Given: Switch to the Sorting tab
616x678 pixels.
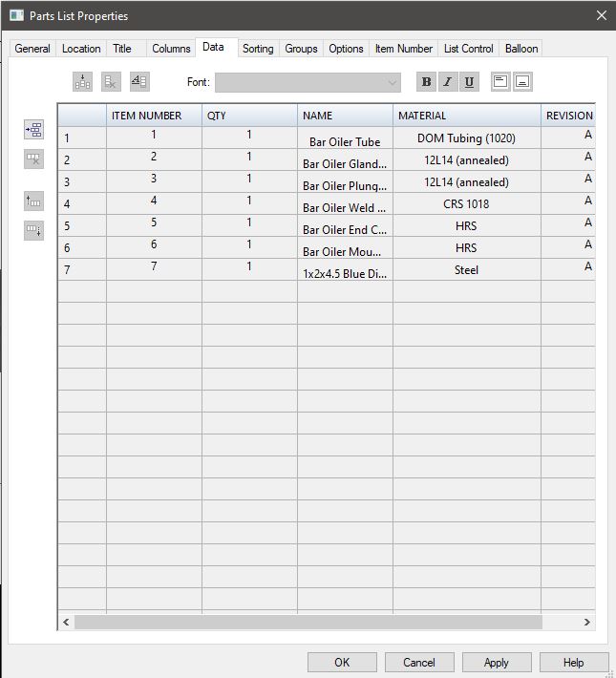Looking at the screenshot, I should click(x=258, y=49).
